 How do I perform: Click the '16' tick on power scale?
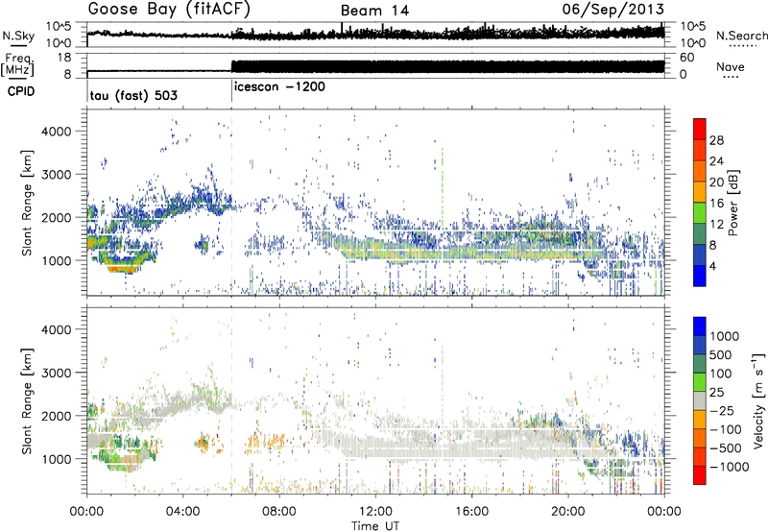click(716, 204)
